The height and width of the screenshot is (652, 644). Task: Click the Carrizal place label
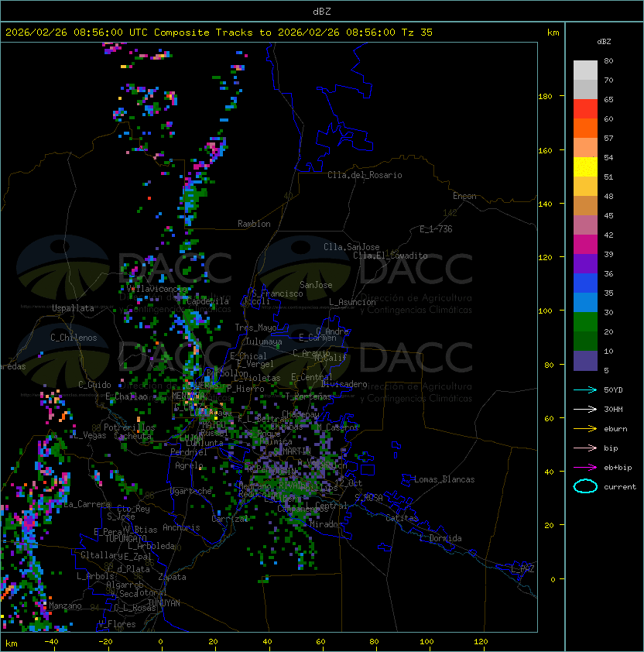(230, 519)
